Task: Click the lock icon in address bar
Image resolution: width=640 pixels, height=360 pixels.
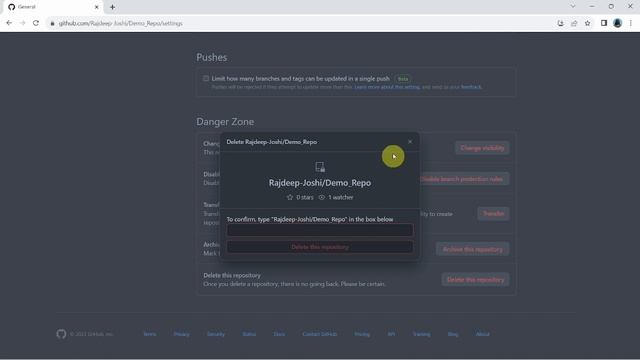Action: coord(52,23)
